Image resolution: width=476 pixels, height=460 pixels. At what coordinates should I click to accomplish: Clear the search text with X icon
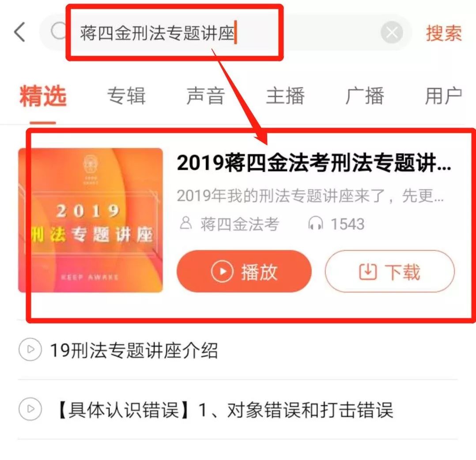[392, 32]
